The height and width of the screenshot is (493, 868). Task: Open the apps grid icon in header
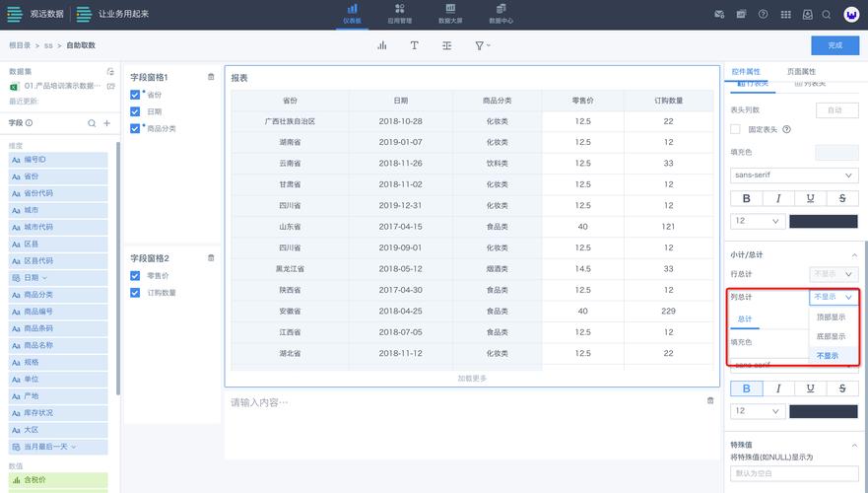(785, 14)
